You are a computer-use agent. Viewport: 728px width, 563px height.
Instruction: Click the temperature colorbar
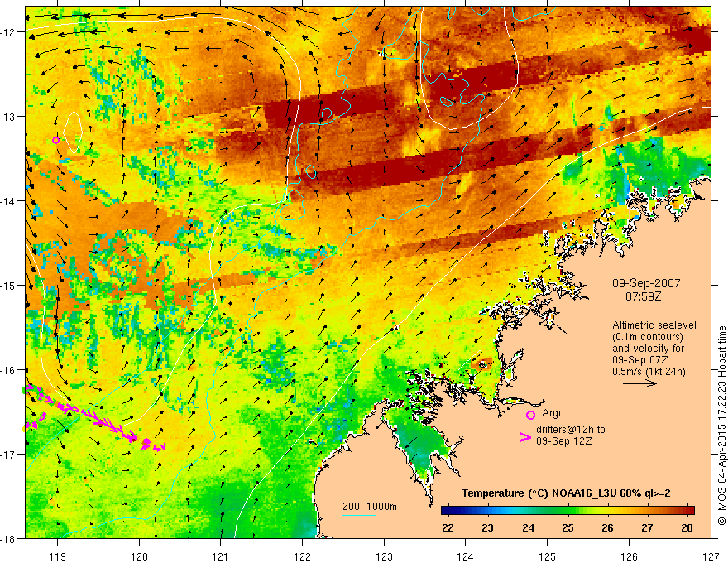568,511
